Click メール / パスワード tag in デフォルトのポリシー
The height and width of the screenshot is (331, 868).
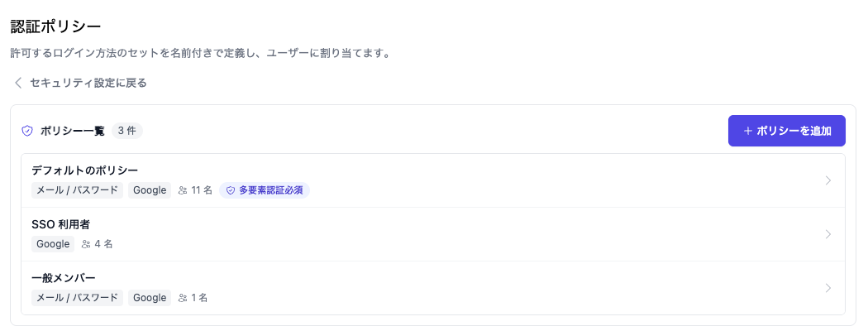coord(77,190)
